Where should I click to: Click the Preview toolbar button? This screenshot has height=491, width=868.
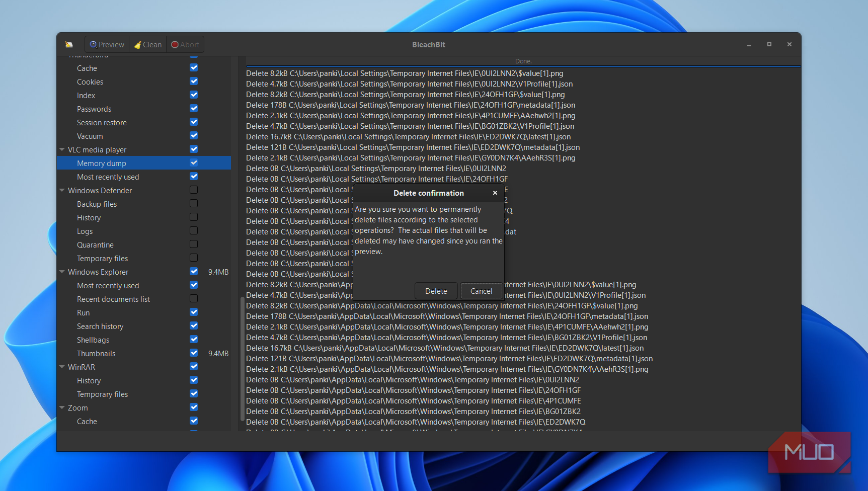tap(107, 45)
